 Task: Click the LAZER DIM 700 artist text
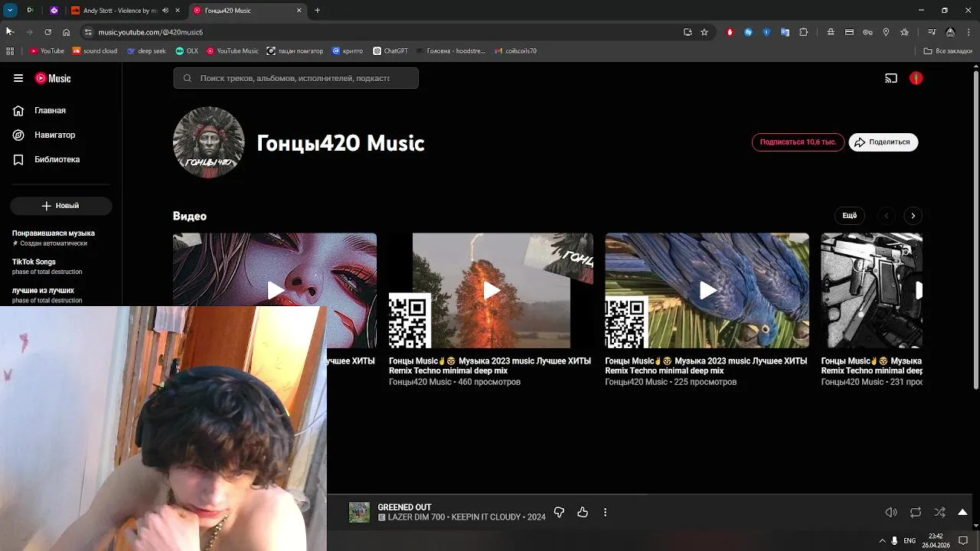(x=416, y=517)
